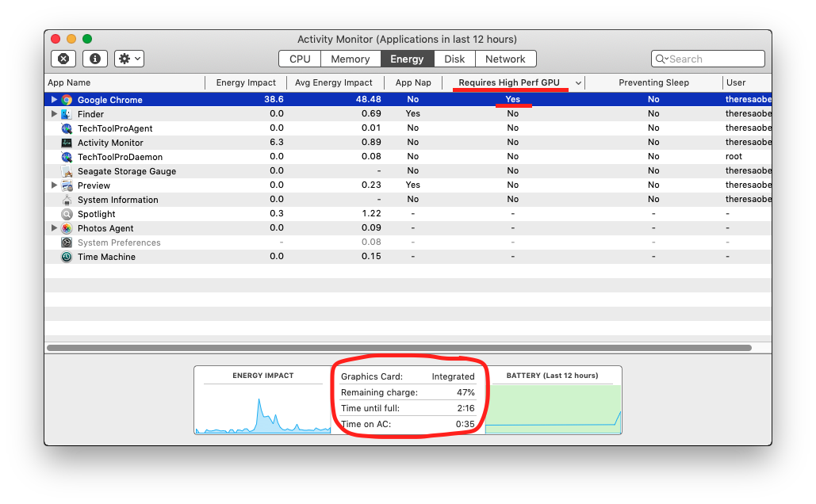Click the Seagate Storage Gauge icon

pyautogui.click(x=67, y=171)
